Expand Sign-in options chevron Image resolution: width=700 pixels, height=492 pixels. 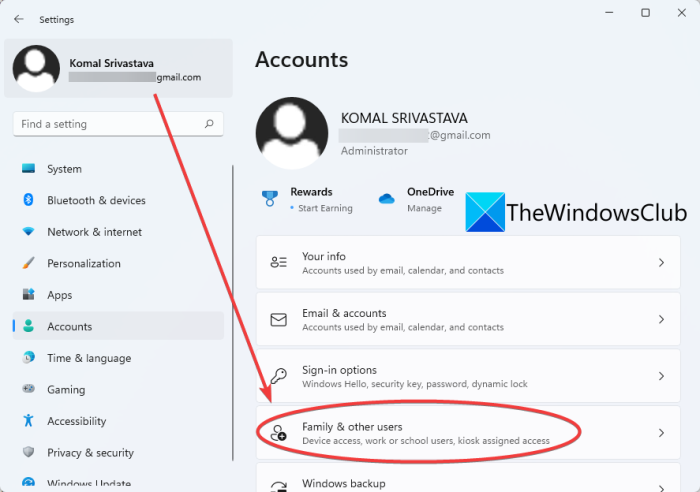[x=662, y=376]
